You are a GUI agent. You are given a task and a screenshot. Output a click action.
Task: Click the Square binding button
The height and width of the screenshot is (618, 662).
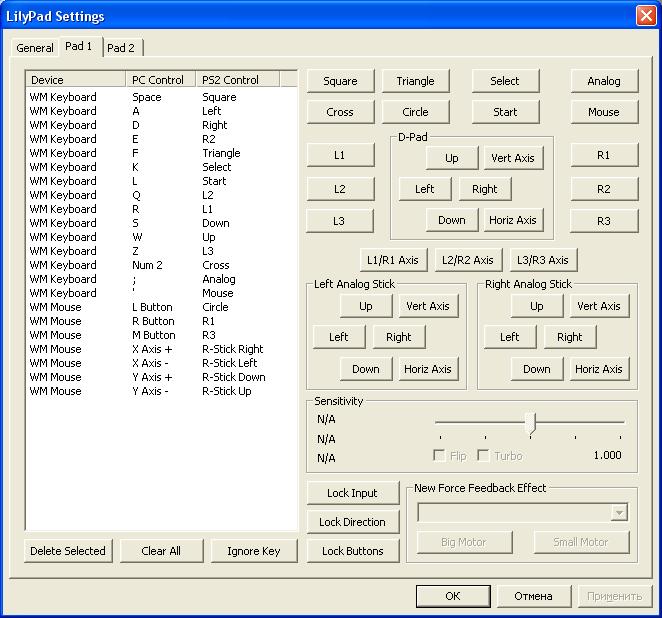coord(340,81)
